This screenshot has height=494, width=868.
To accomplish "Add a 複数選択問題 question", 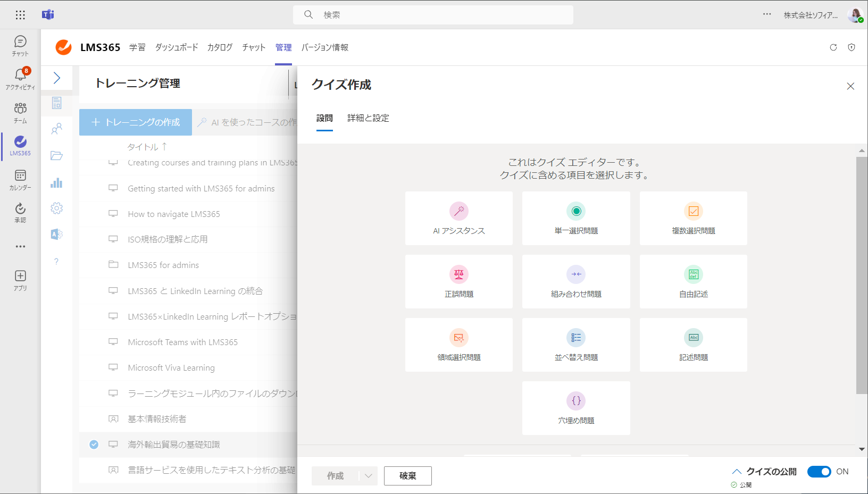I will point(693,218).
